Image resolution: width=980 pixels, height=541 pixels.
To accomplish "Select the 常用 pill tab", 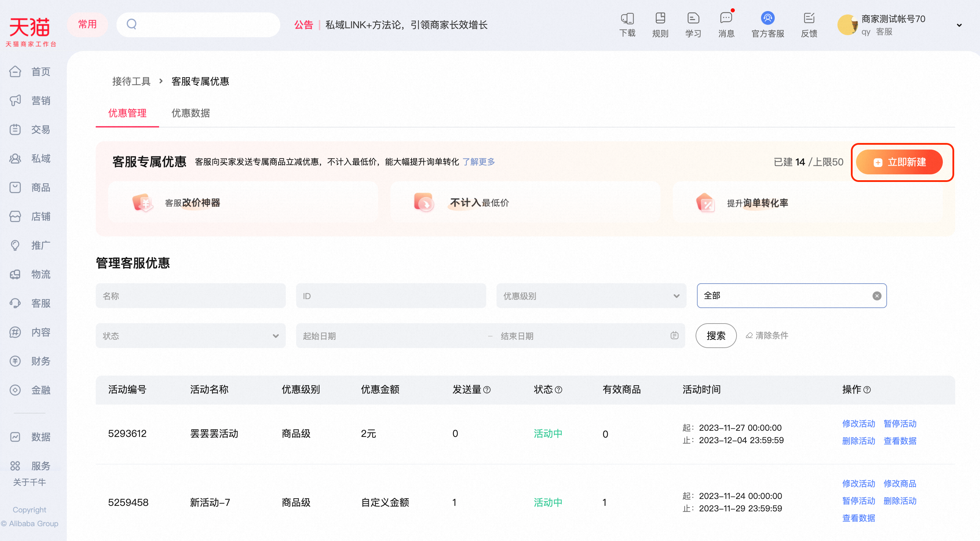I will (87, 24).
